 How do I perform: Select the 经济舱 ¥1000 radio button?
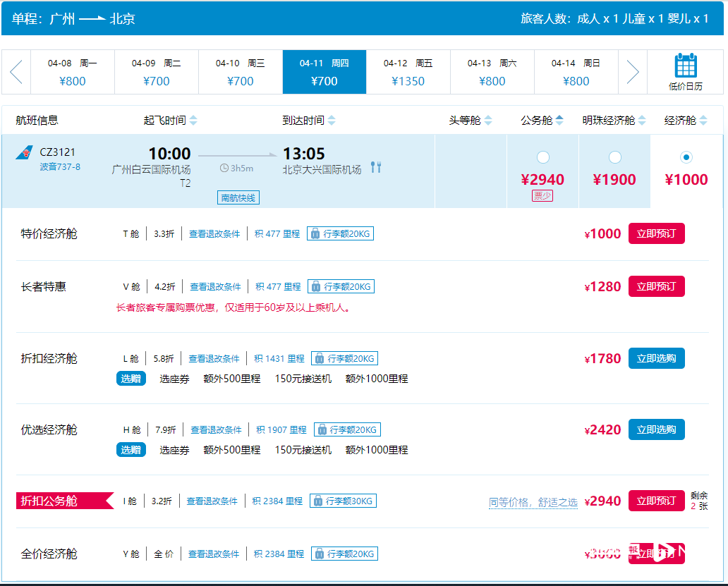pos(686,157)
